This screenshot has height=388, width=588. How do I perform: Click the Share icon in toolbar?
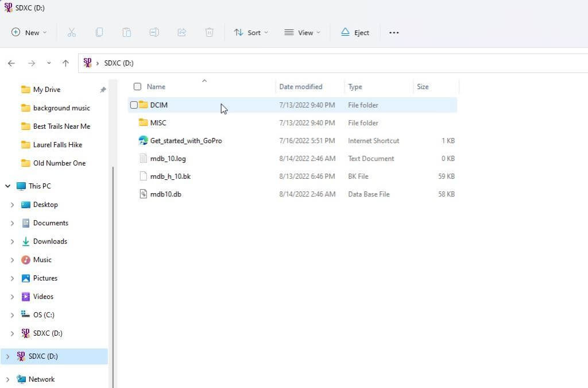(x=181, y=33)
